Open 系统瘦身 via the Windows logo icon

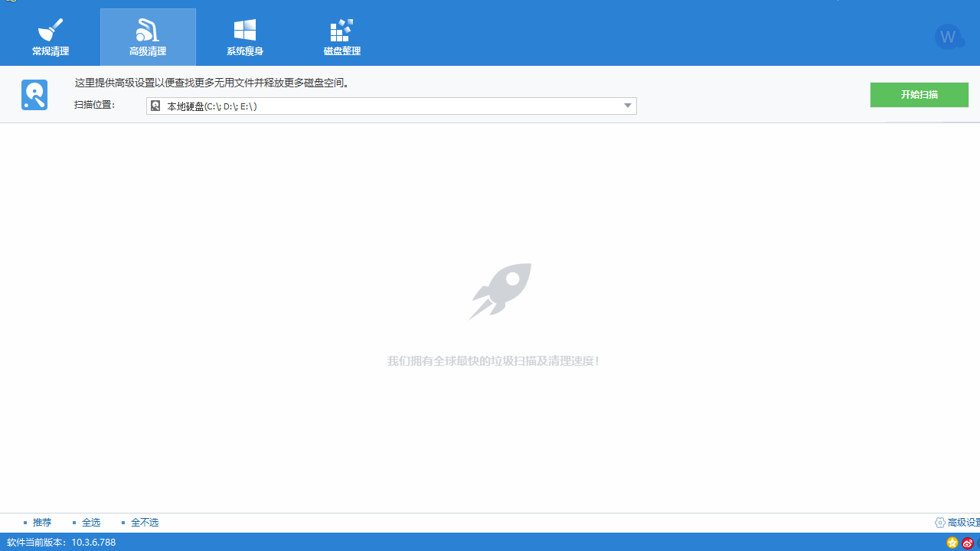(245, 29)
